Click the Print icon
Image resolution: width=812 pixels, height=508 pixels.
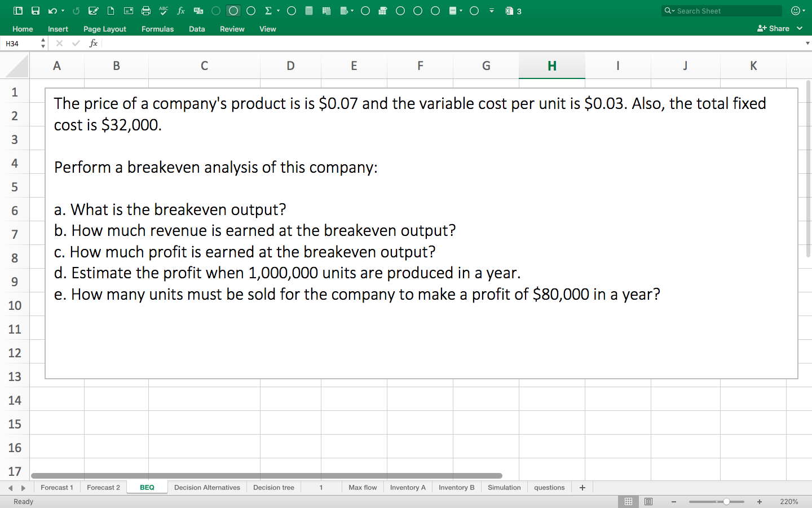(146, 11)
